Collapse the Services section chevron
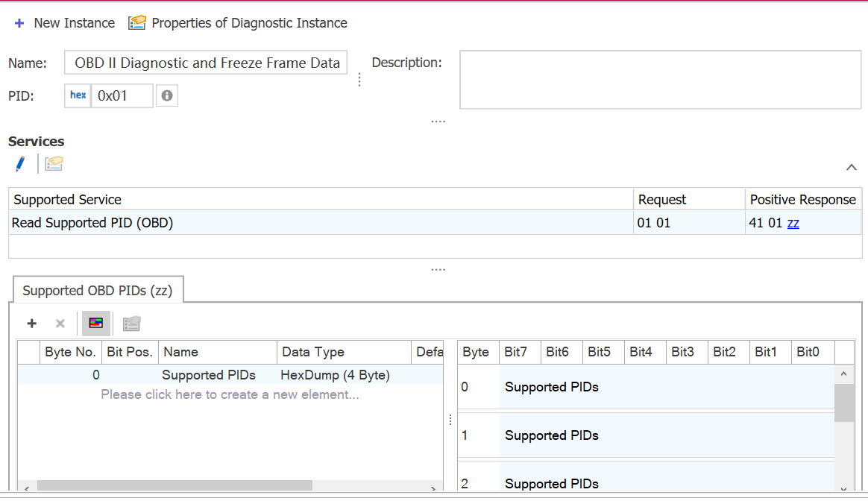This screenshot has height=501, width=868. (x=852, y=168)
